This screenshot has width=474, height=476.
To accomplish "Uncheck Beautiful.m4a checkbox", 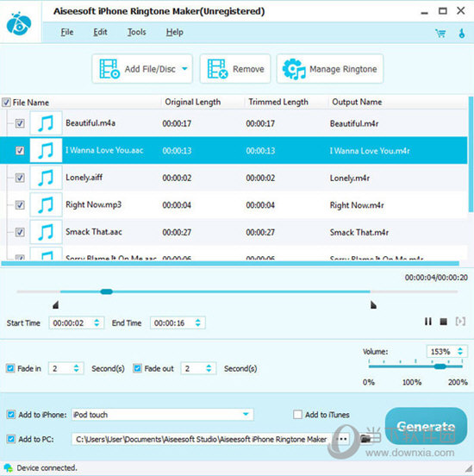I will click(20, 123).
